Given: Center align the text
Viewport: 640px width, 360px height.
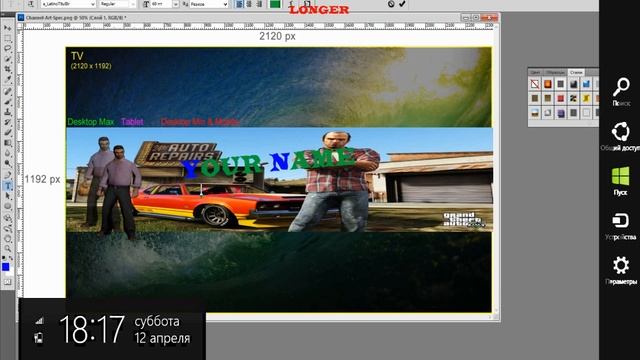Looking at the screenshot, I should click(249, 4).
